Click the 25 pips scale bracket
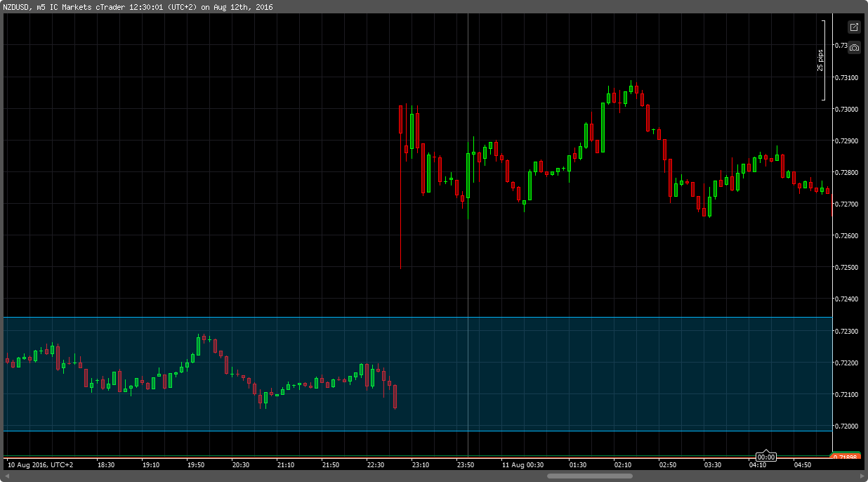This screenshot has height=482, width=868. 822,60
